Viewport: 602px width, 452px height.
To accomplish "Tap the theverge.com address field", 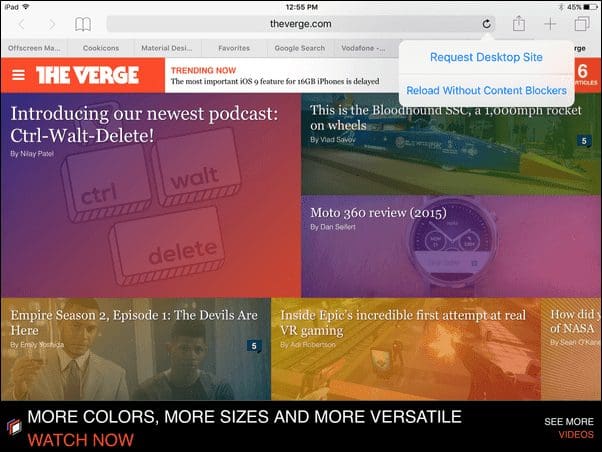I will click(x=301, y=24).
